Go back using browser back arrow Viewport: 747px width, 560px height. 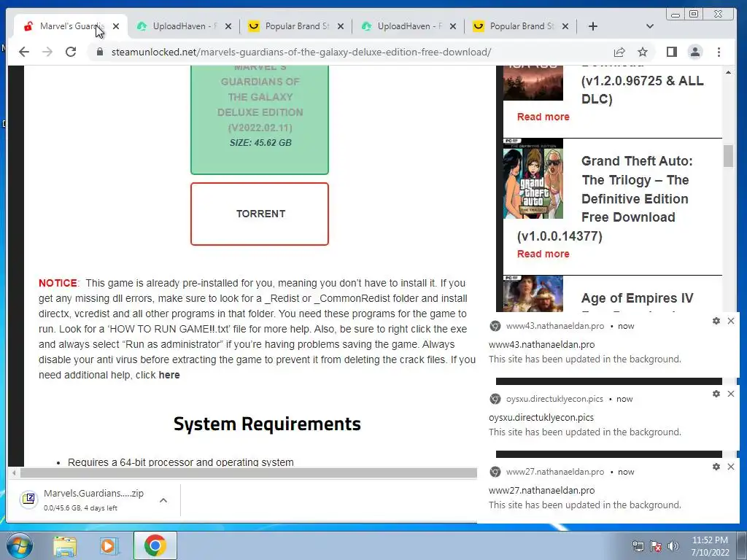point(24,52)
